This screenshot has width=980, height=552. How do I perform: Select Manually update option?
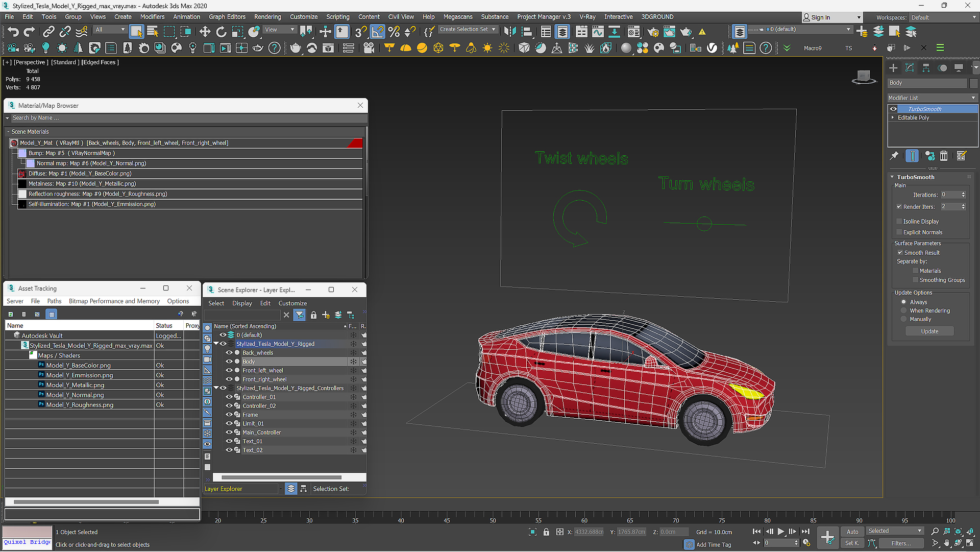click(904, 320)
